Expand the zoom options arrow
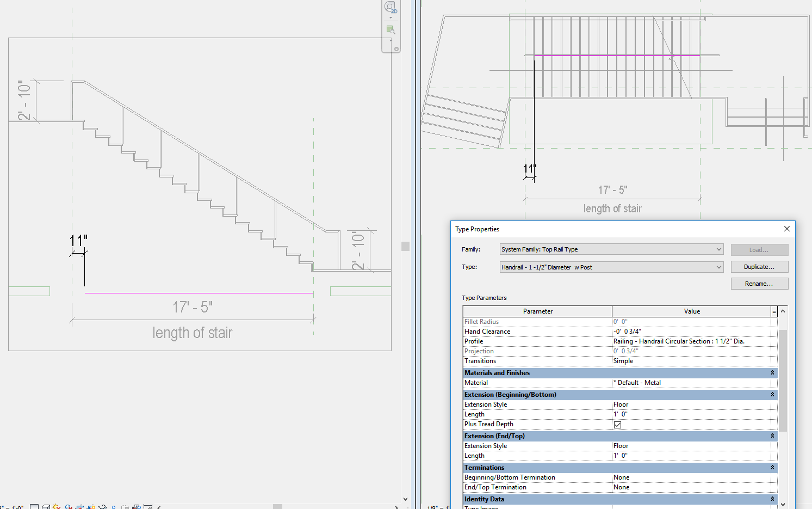The image size is (812, 509). coord(390,40)
